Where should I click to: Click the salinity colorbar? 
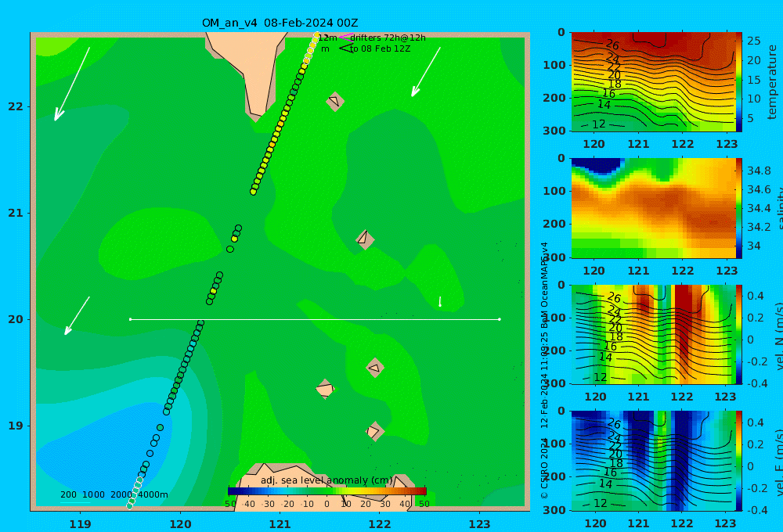(x=739, y=208)
